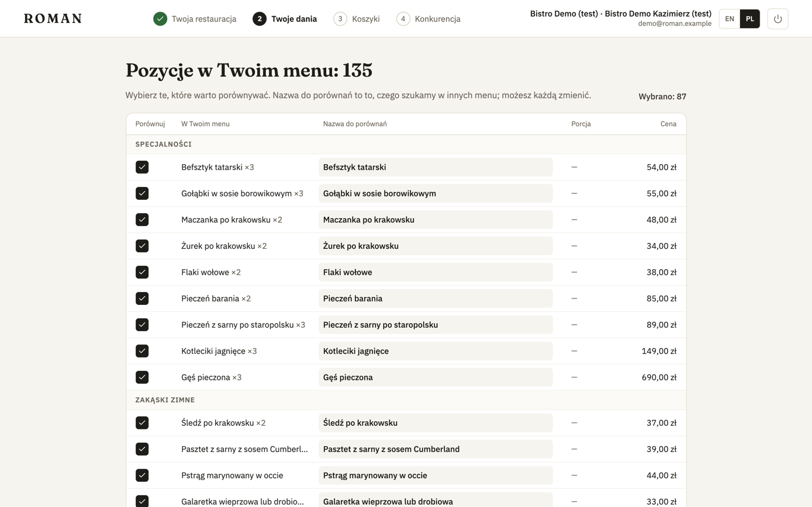This screenshot has width=812, height=507.
Task: Edit comparison name Gołąbki w sosie borowikowym
Action: pos(436,193)
